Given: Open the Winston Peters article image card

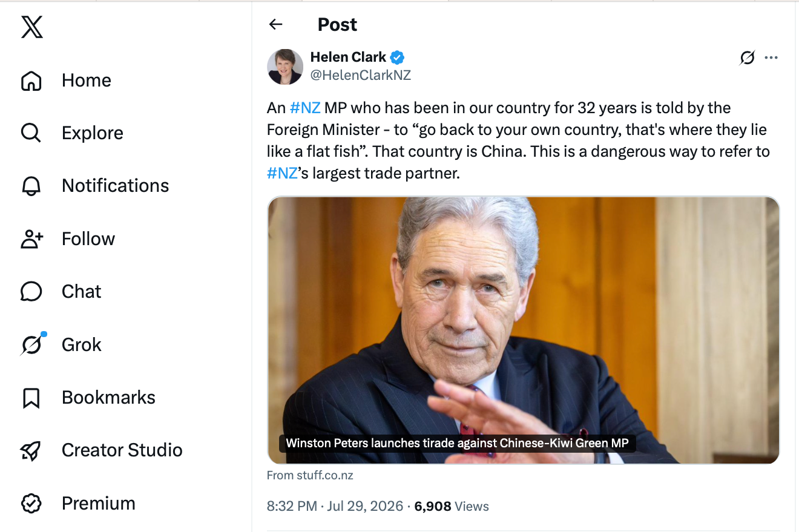Looking at the screenshot, I should (524, 330).
